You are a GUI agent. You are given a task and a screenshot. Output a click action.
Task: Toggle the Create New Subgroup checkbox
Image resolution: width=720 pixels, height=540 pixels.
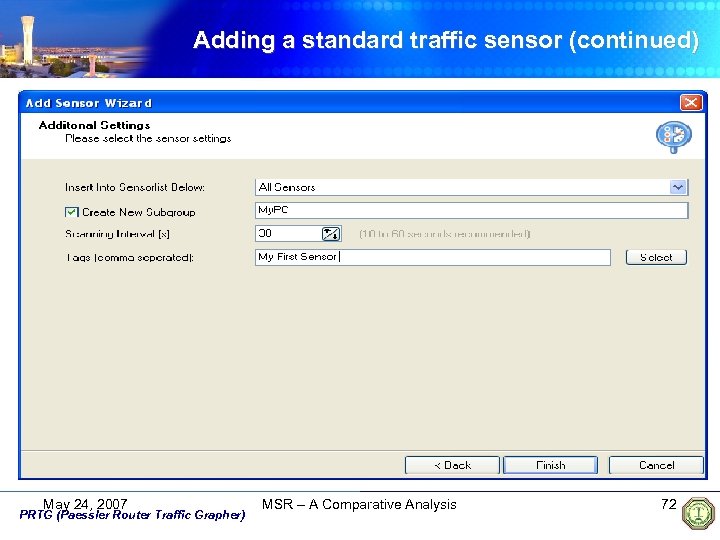pyautogui.click(x=71, y=212)
